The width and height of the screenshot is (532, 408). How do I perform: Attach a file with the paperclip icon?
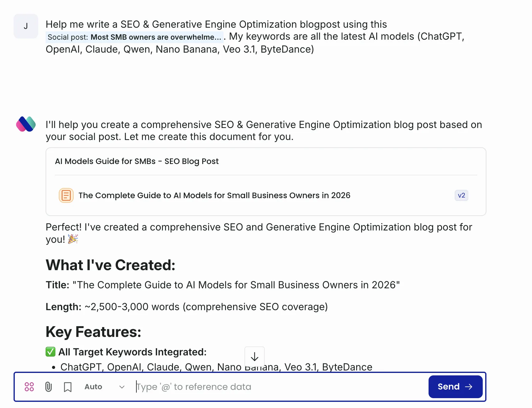(48, 387)
